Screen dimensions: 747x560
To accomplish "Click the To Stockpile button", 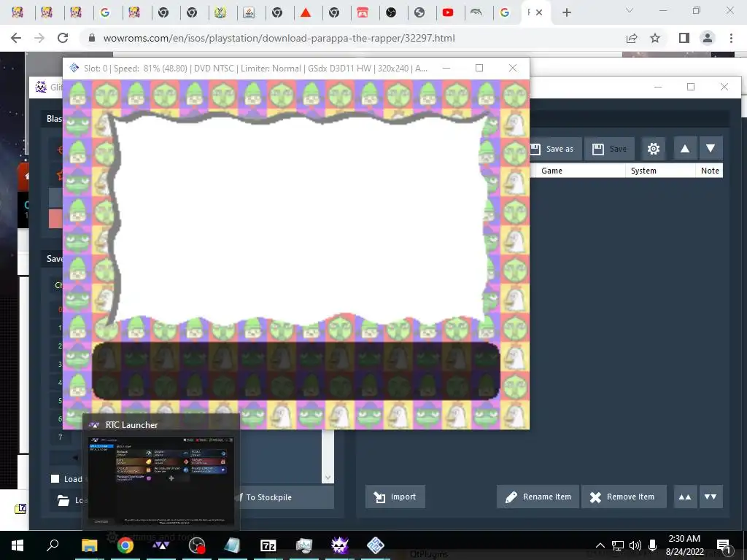I will click(285, 497).
